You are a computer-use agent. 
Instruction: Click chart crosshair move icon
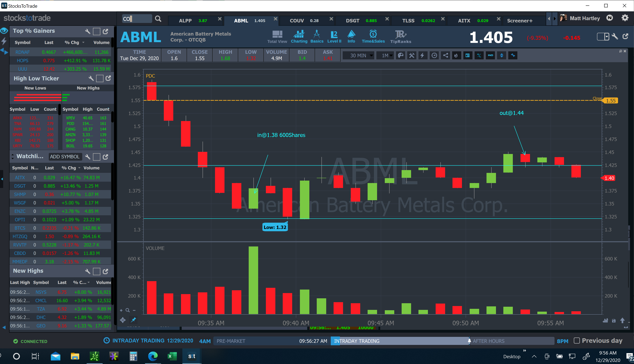pos(123,320)
